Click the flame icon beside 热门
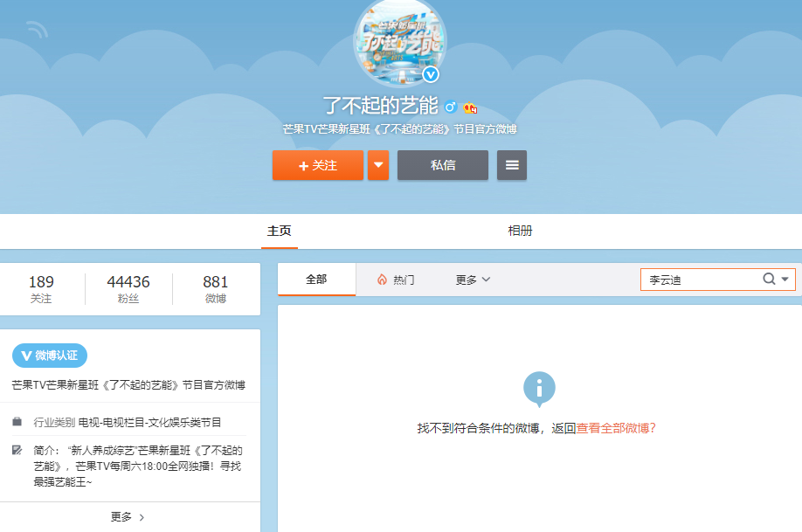 [382, 280]
